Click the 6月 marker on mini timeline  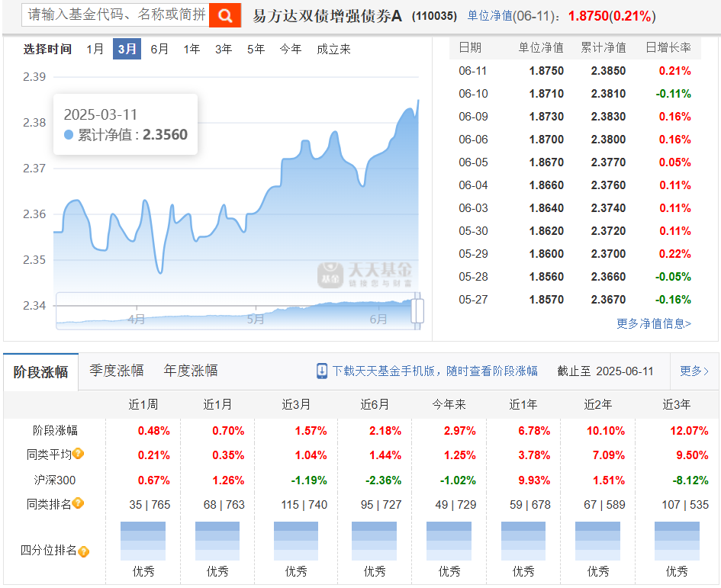click(378, 319)
